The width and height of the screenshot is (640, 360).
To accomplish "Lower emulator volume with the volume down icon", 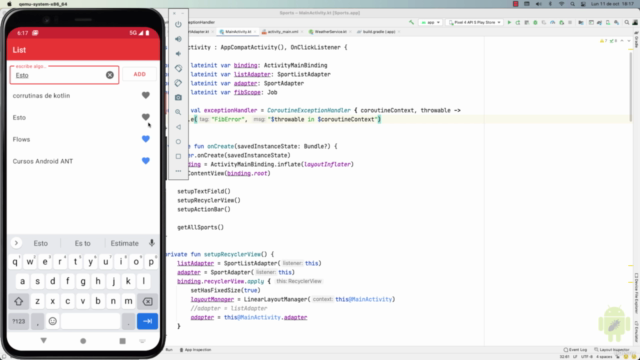I will 178,54.
